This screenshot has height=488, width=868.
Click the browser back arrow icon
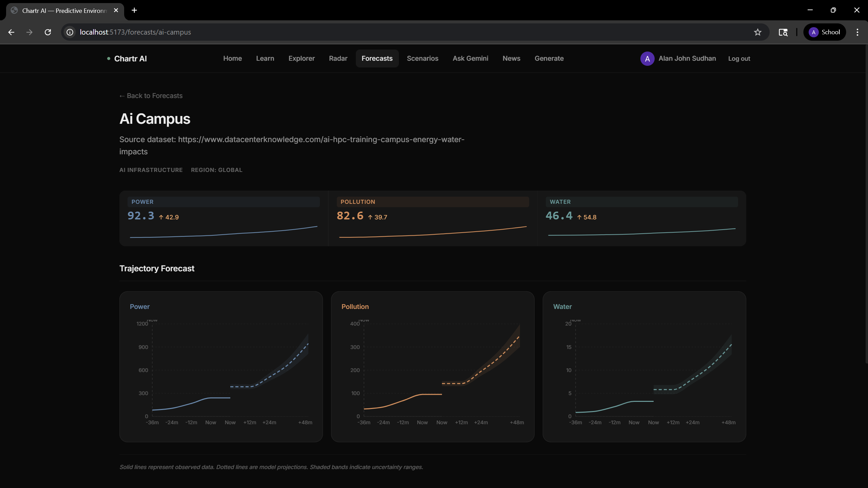(x=11, y=32)
